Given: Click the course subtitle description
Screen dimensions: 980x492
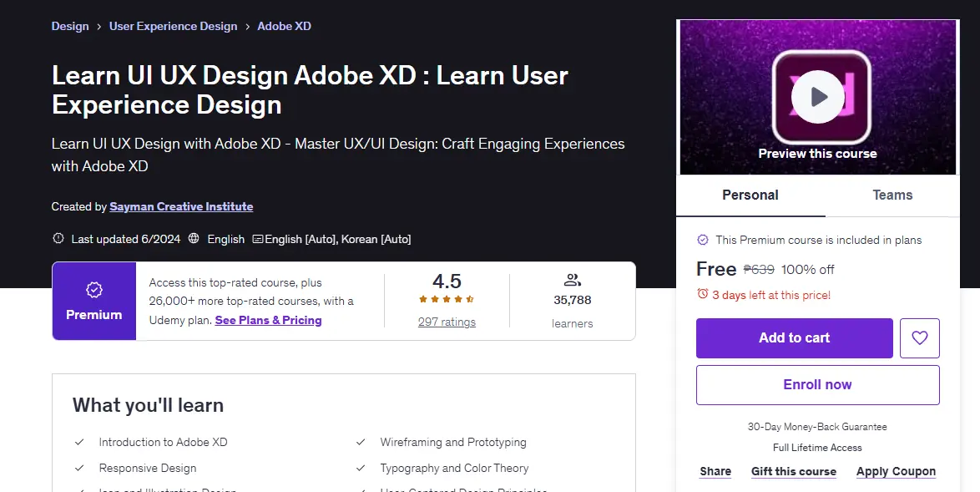Looking at the screenshot, I should (x=338, y=155).
